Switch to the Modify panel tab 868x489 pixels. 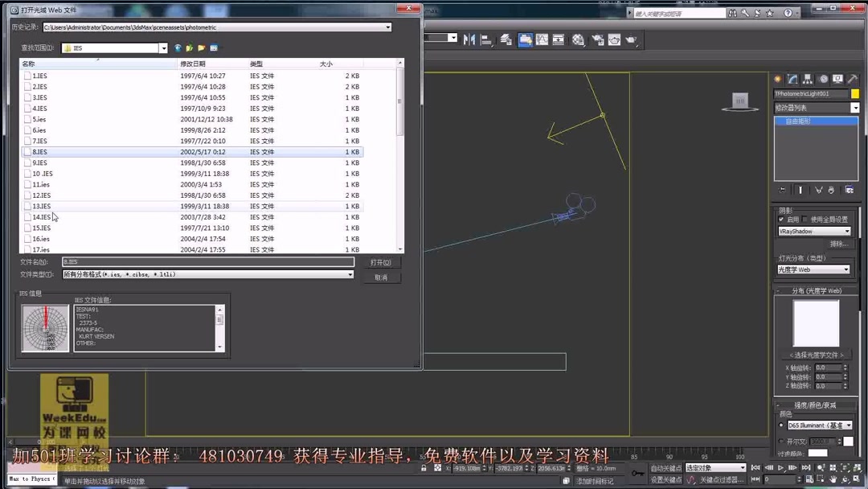792,78
